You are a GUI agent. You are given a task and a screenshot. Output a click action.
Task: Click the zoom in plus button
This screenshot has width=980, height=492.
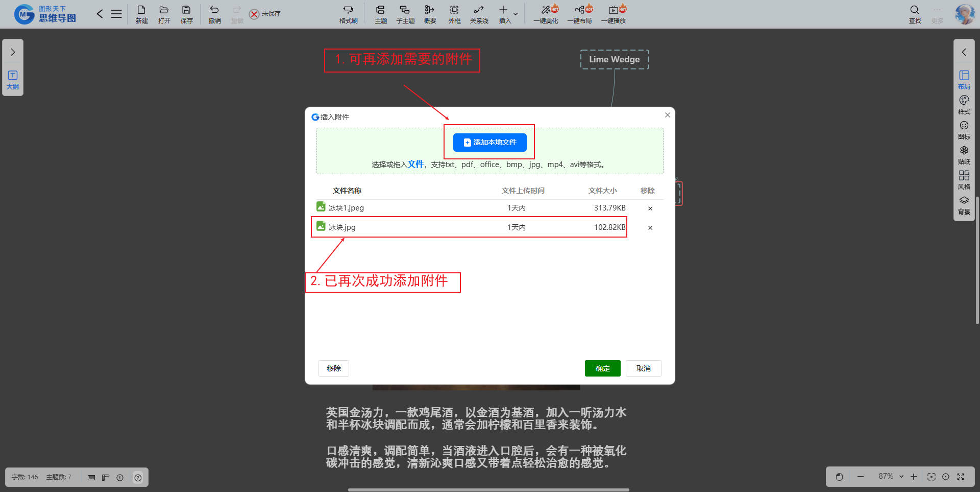(x=914, y=477)
